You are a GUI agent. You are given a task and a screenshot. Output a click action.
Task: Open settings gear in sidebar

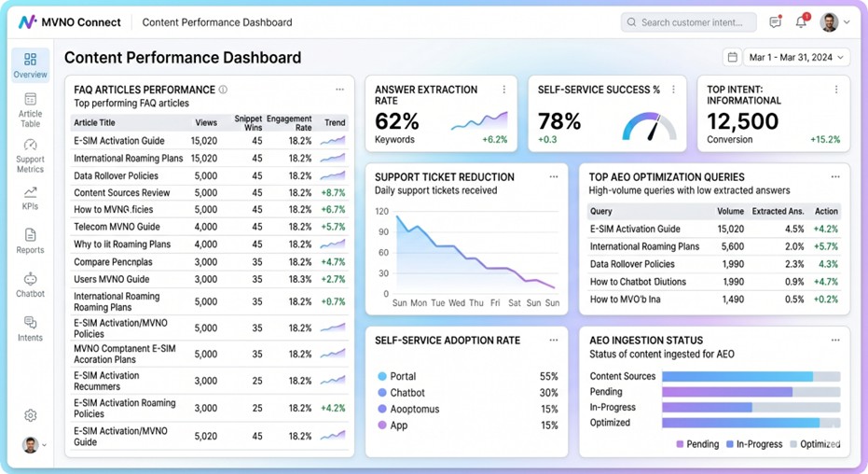pos(31,415)
